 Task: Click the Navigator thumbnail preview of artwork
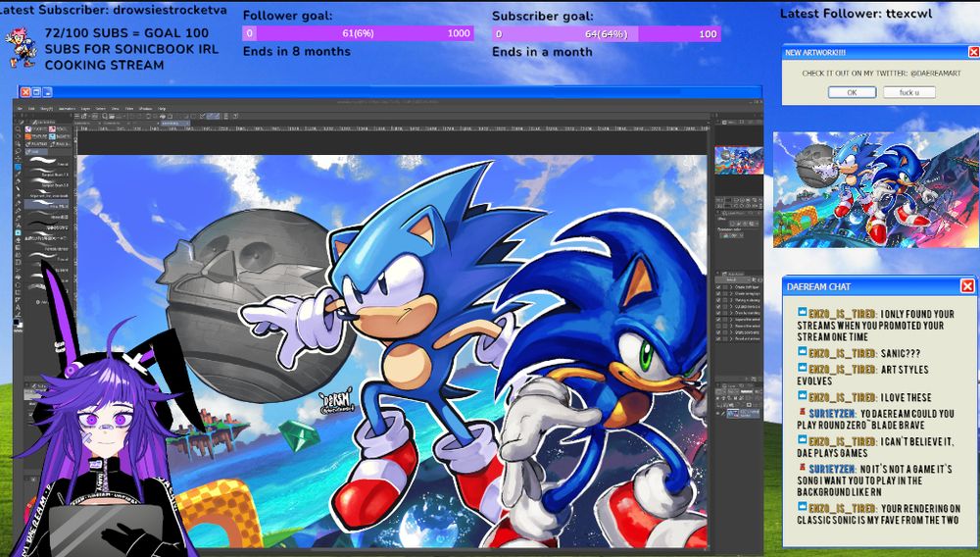(739, 160)
